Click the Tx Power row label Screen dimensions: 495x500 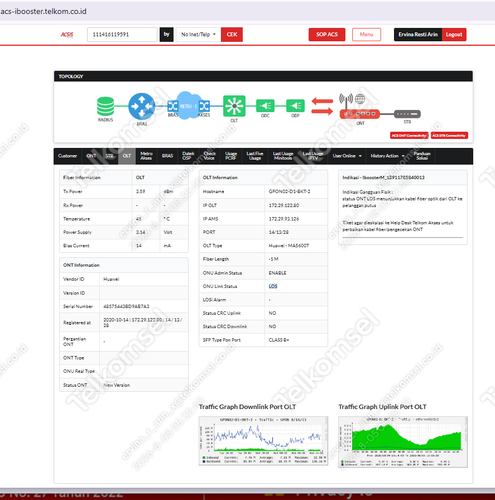[73, 192]
